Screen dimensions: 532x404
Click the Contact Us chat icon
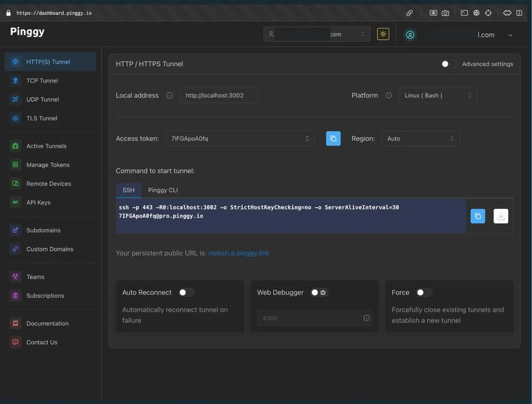point(15,342)
